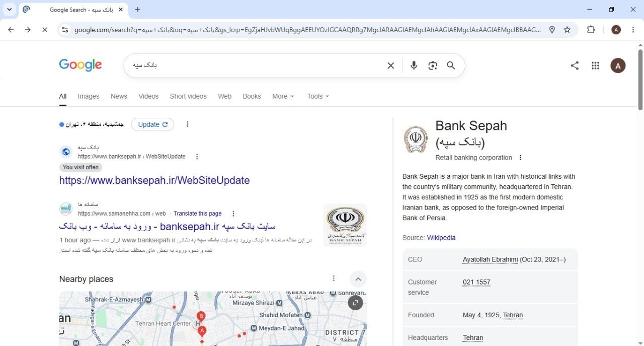Screen dimensions: 644x346
Task: Open location permission icon in address bar
Action: pos(552,30)
